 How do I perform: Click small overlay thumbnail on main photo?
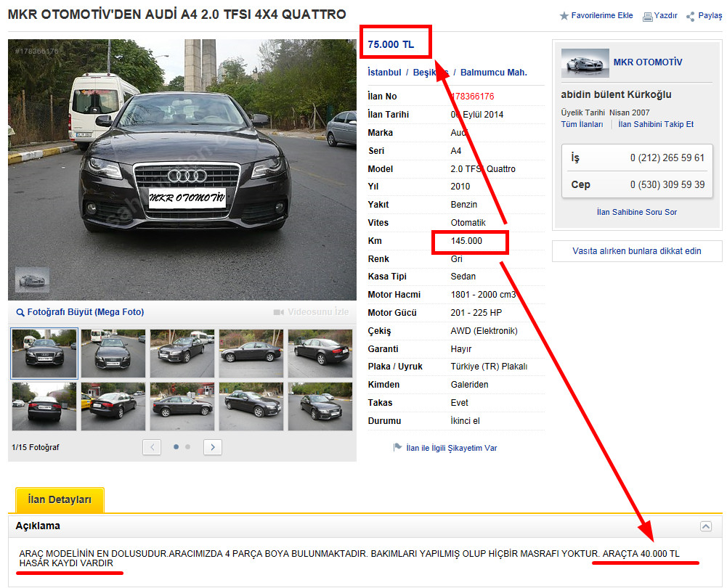(x=32, y=279)
